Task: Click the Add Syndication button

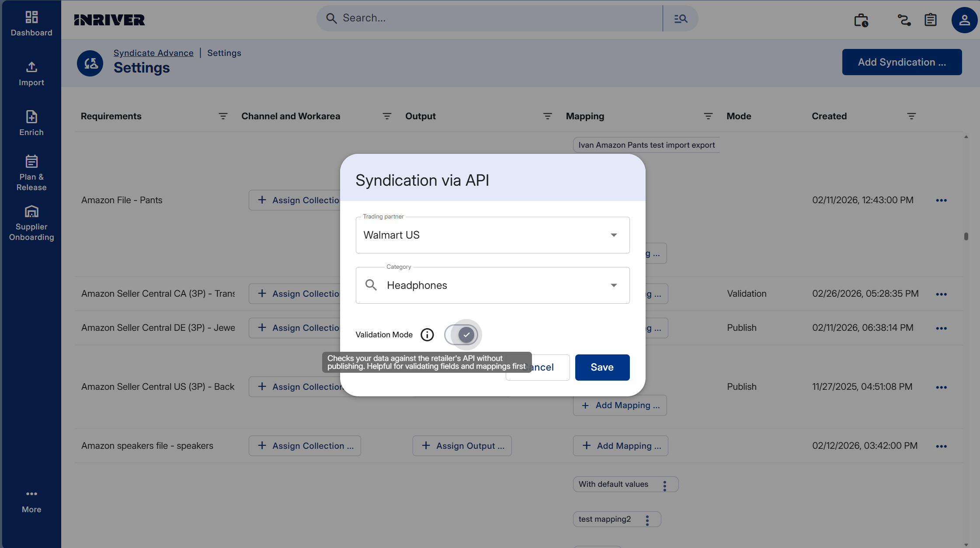Action: [x=902, y=62]
